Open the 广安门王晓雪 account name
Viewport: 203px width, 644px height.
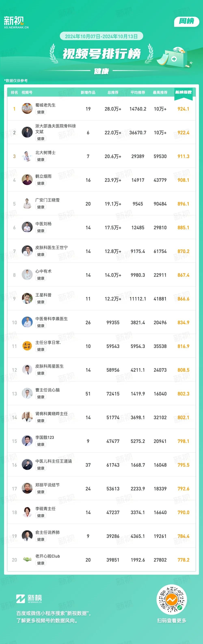tap(48, 200)
